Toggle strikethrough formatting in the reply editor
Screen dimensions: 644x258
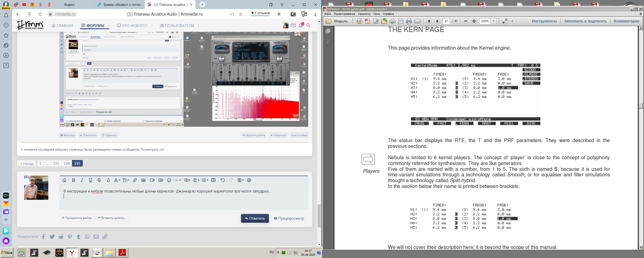[99, 180]
